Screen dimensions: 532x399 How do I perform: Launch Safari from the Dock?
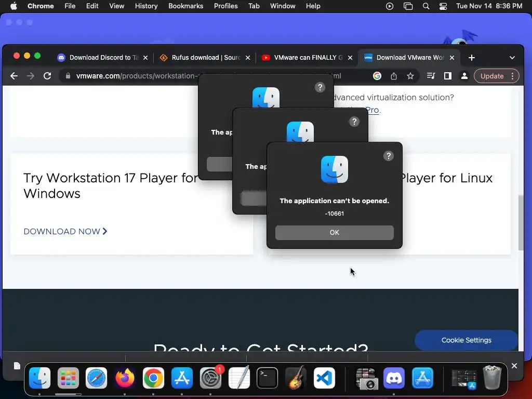[x=96, y=378]
